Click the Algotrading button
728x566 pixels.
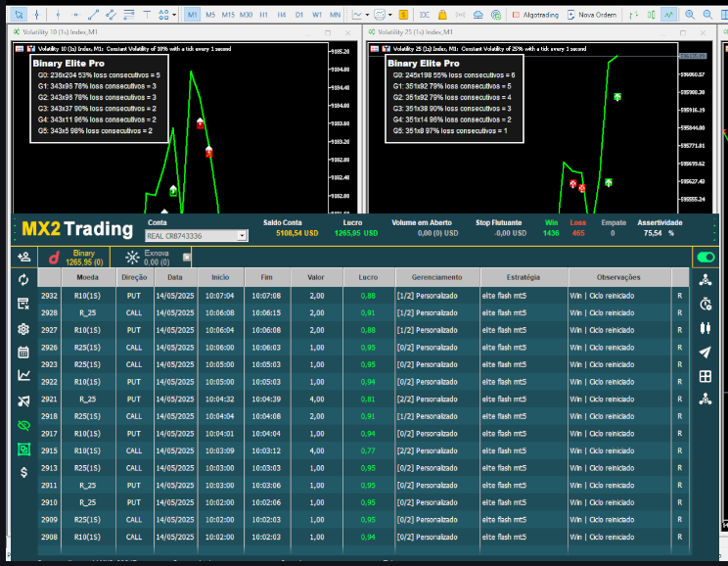pyautogui.click(x=538, y=15)
